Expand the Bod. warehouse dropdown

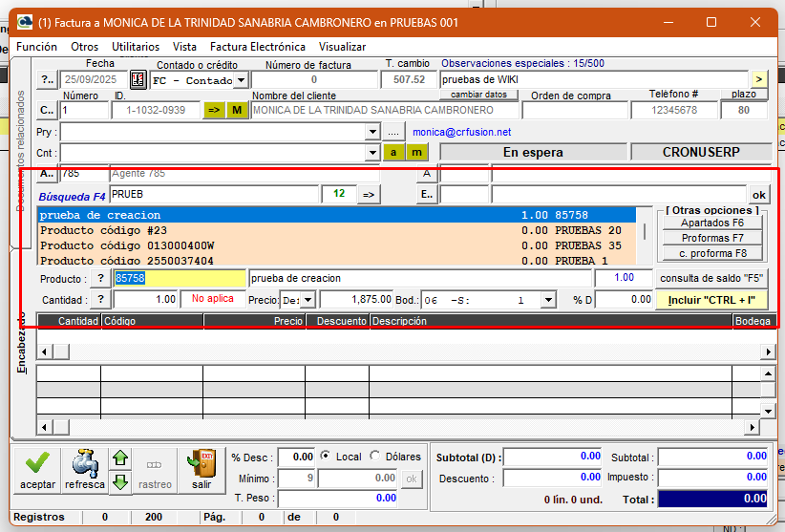tap(548, 300)
